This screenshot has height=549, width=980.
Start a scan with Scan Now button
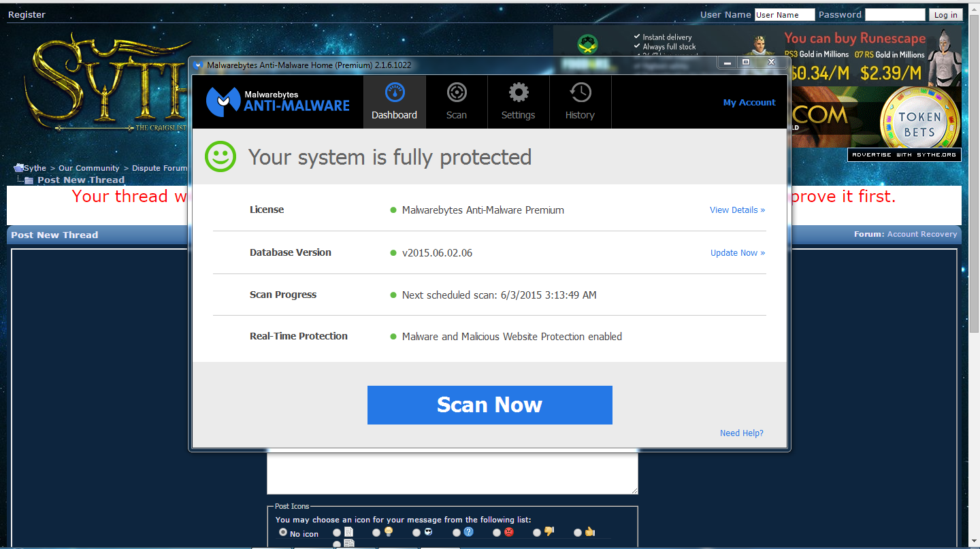(x=490, y=405)
